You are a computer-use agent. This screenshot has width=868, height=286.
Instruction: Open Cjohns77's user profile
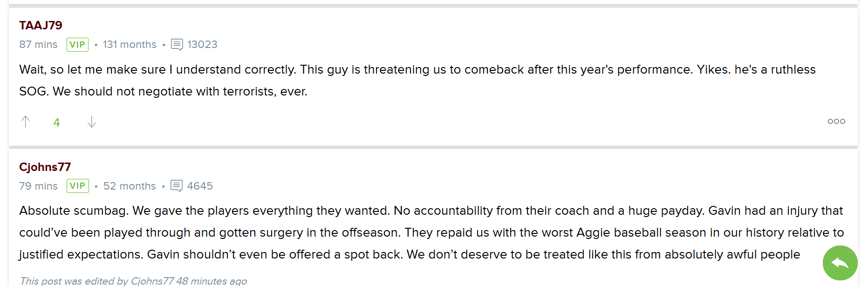[45, 167]
